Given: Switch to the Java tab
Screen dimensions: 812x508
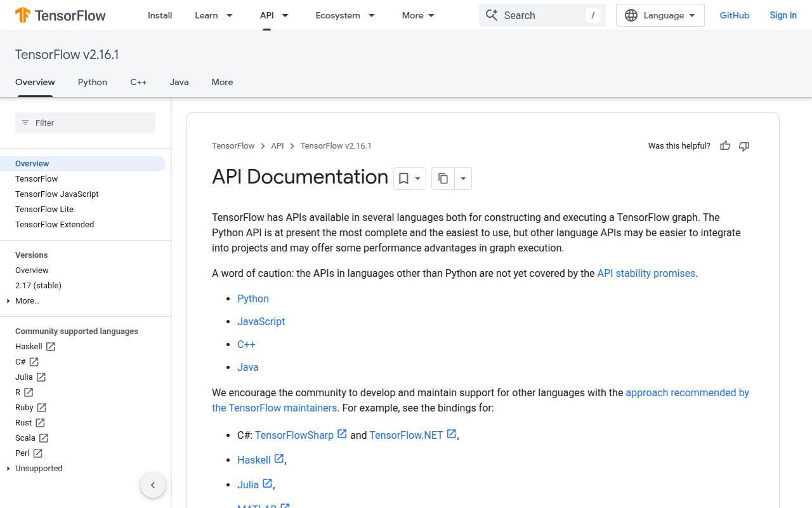Looking at the screenshot, I should (x=179, y=82).
